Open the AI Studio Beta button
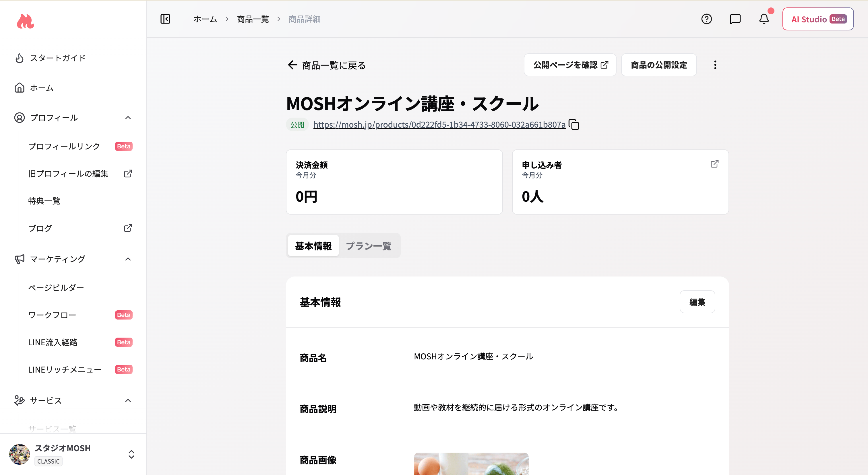Image resolution: width=868 pixels, height=475 pixels. coord(818,19)
